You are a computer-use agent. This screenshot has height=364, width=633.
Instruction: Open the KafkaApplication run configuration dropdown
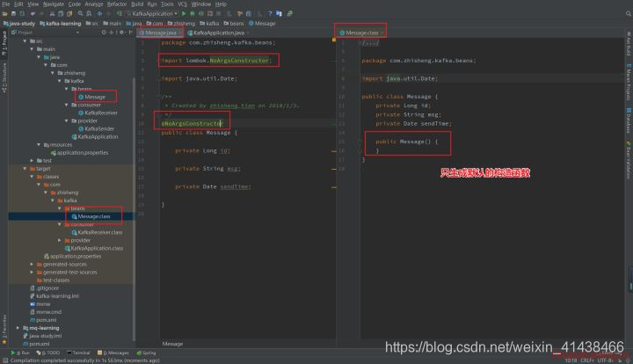click(x=152, y=14)
